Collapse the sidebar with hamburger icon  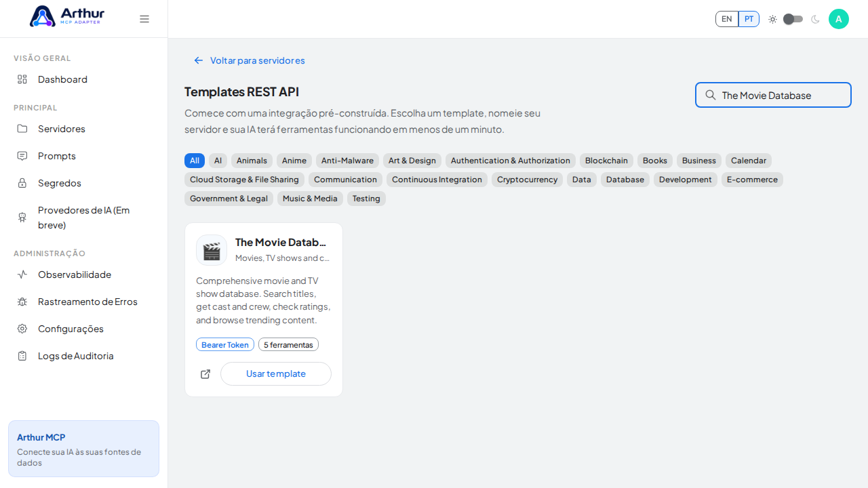144,19
